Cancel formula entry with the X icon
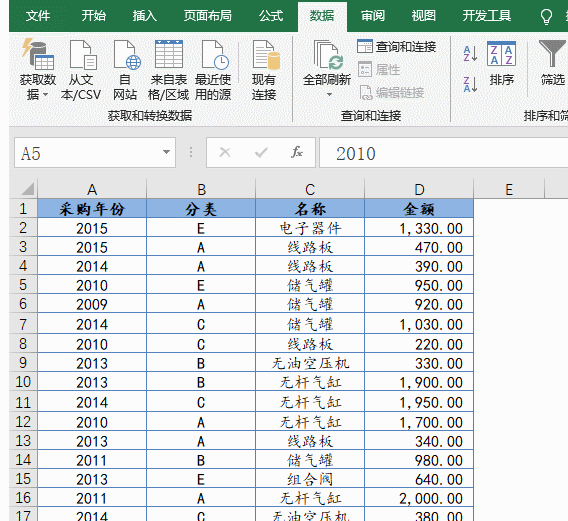The image size is (568, 521). tap(225, 153)
